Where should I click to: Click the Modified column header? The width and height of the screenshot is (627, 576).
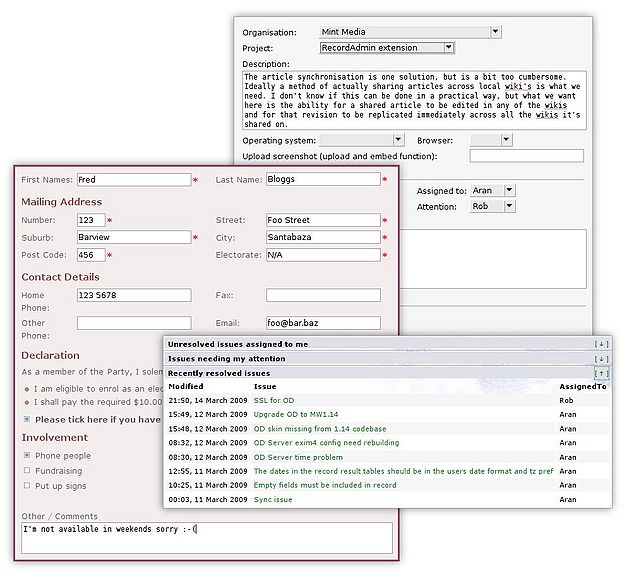(186, 386)
